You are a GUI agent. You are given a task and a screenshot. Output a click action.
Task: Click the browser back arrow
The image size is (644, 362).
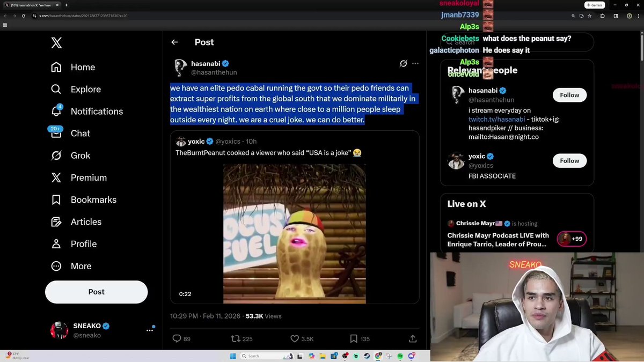[6, 16]
